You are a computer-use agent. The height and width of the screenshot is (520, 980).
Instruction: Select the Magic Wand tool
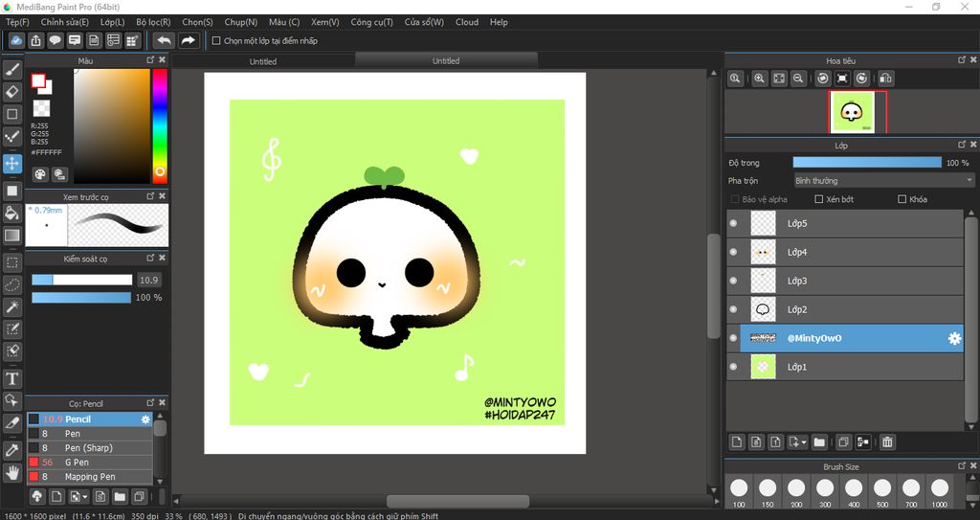[x=11, y=306]
